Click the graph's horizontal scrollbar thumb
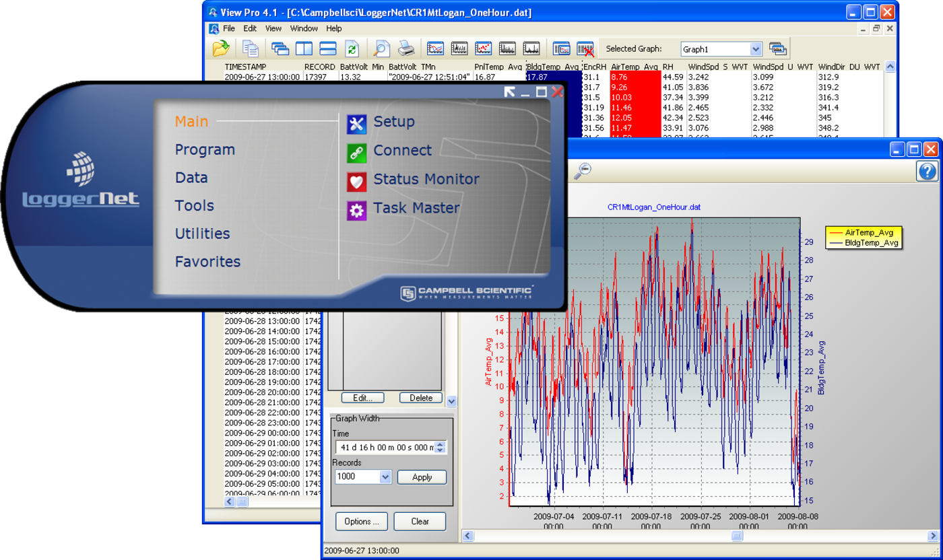Image resolution: width=943 pixels, height=560 pixels. tap(738, 536)
